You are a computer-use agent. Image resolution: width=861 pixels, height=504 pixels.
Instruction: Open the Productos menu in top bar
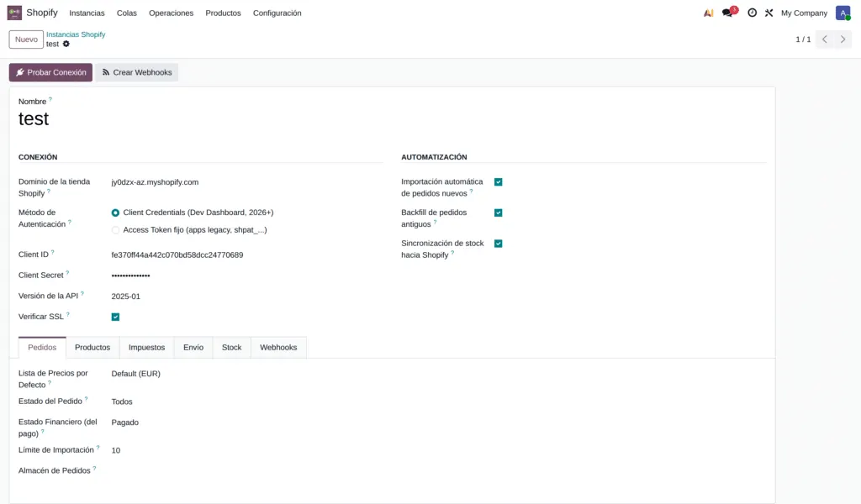(x=223, y=13)
